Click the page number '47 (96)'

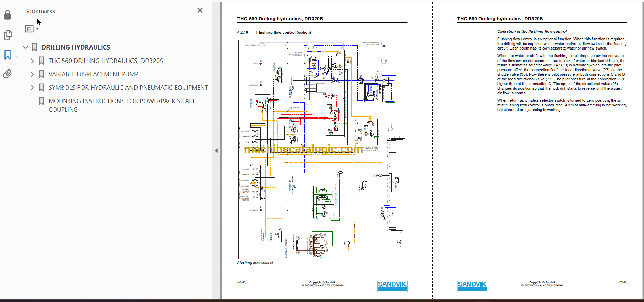(623, 282)
